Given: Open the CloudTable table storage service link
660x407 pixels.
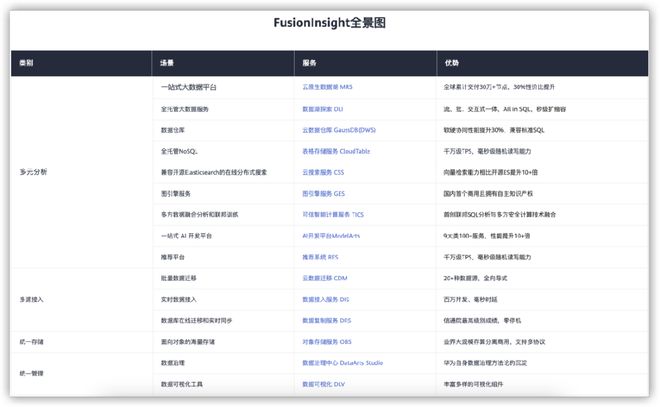Looking at the screenshot, I should pyautogui.click(x=336, y=151).
